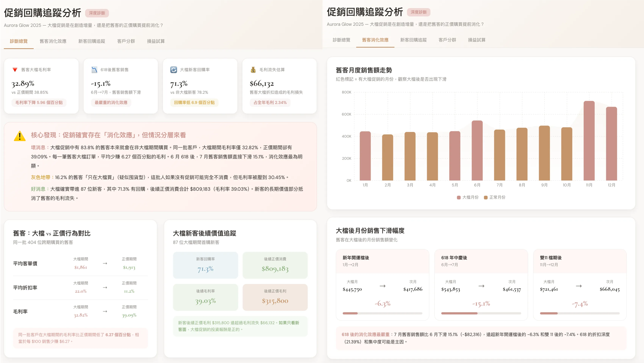Switch to 客戶分群 tab in left panel
This screenshot has width=644, height=363.
point(126,41)
